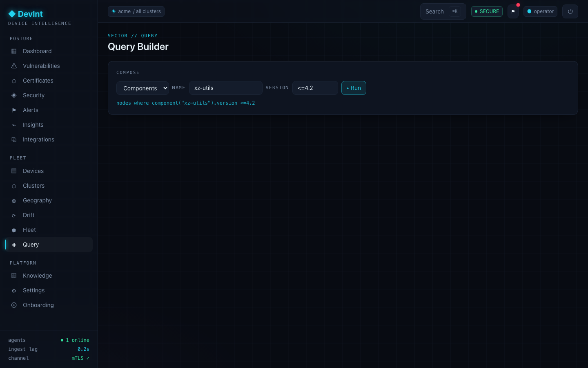This screenshot has width=588, height=368.
Task: Click the generated query text line
Action: [x=185, y=103]
